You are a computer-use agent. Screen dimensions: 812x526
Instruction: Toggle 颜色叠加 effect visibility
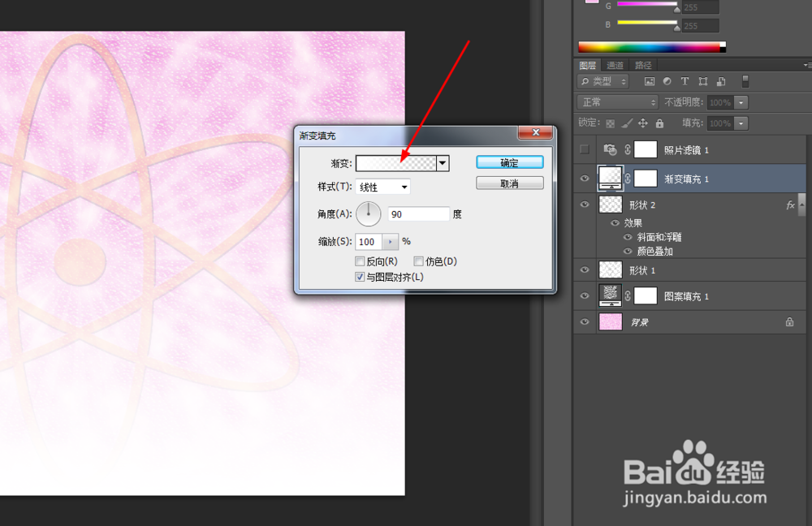point(628,251)
